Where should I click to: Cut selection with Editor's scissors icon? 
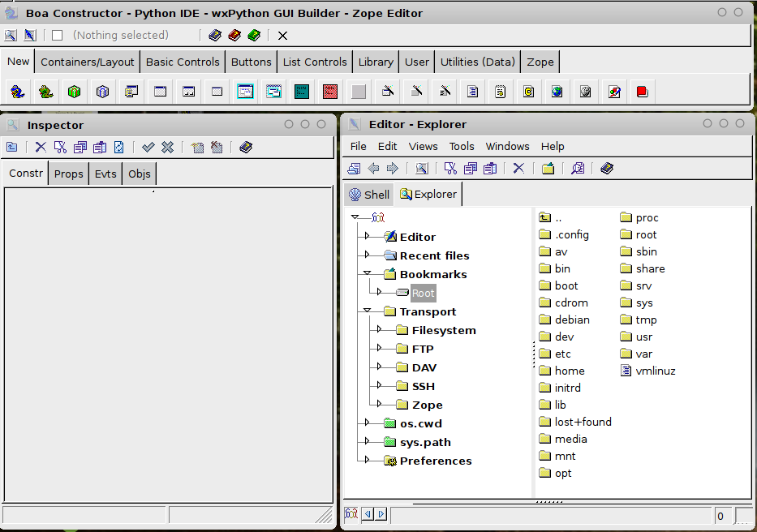(x=450, y=168)
